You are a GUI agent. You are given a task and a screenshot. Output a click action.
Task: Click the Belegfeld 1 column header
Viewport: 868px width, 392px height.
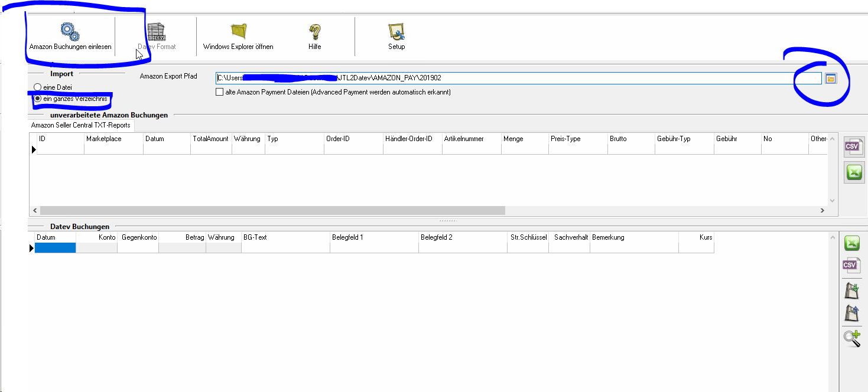pyautogui.click(x=375, y=237)
